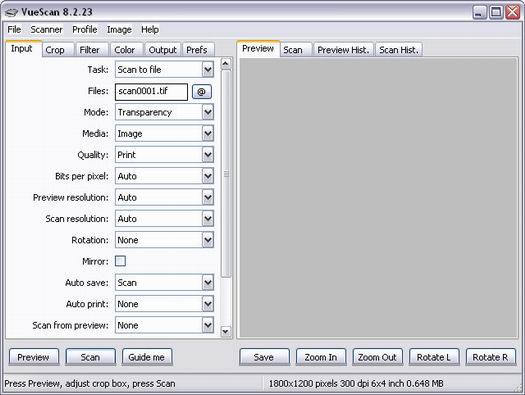Expand the Scan from preview dropdown

tap(164, 325)
